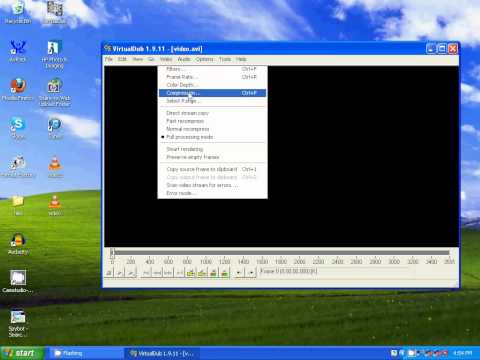
Task: Click the timeline track near frame 2000
Action: click(x=299, y=253)
